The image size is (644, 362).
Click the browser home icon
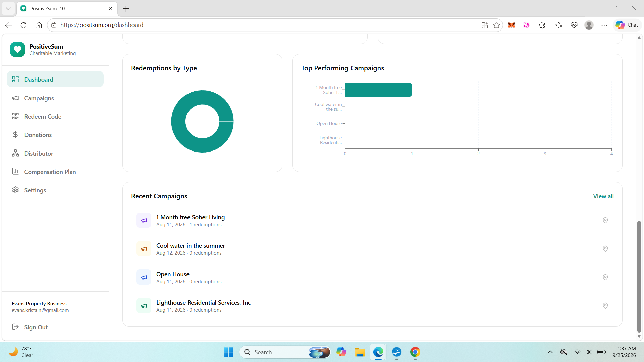(x=39, y=25)
